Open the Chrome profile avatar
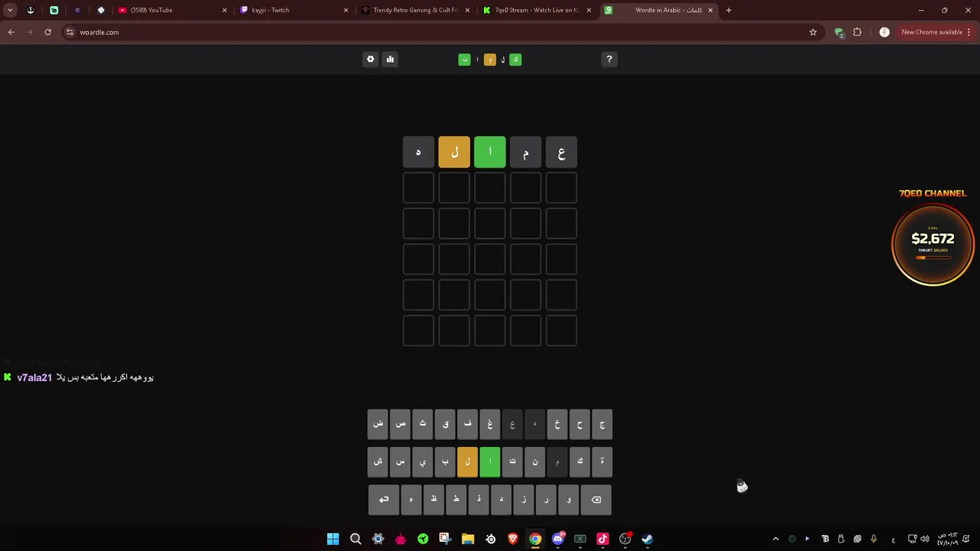The image size is (980, 551). (884, 32)
